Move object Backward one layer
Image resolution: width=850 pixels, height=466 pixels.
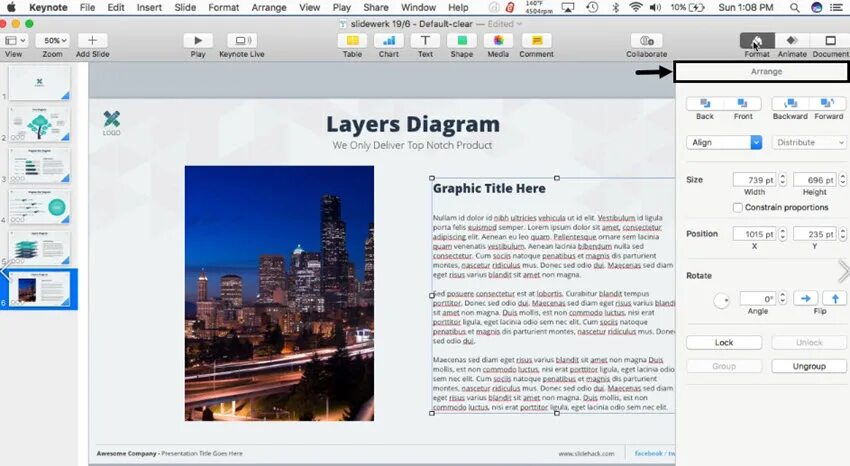point(790,103)
